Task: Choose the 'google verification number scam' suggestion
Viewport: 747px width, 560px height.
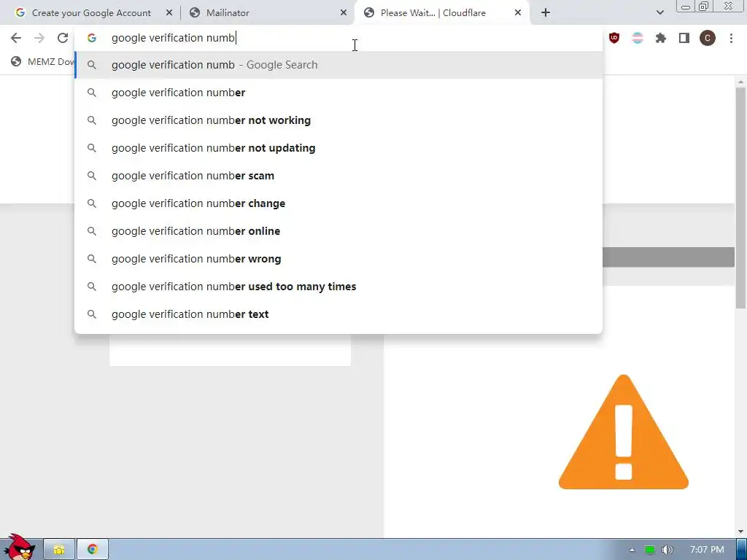Action: click(x=338, y=176)
